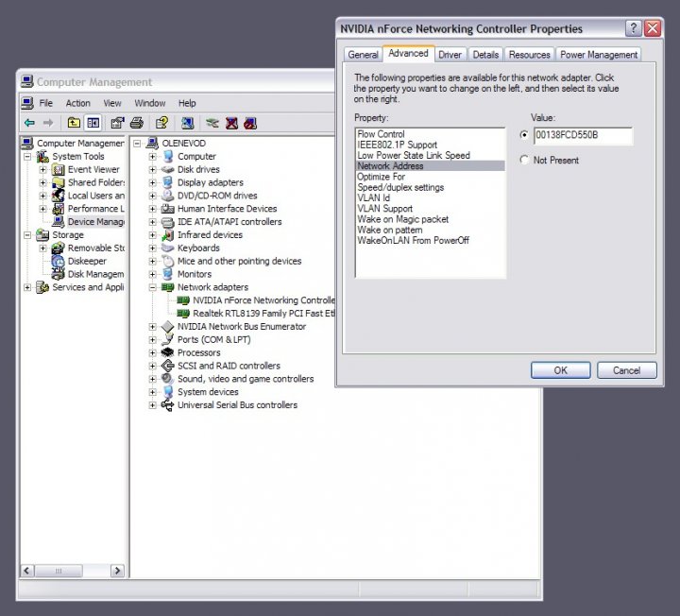Toggle the Show/Hide Console Tree toolbar icon

93,123
